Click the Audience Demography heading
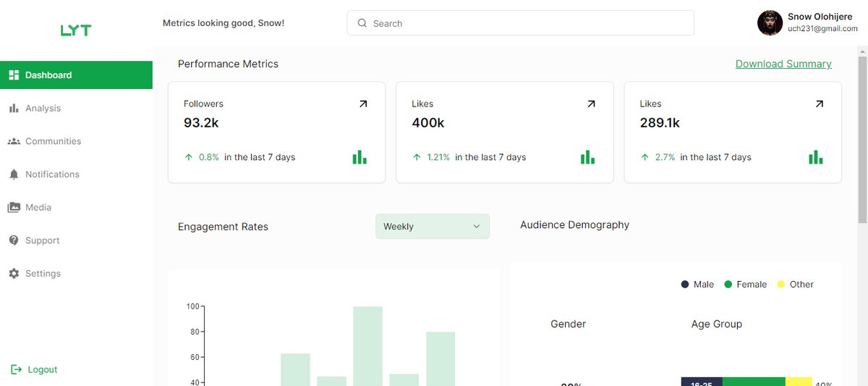Screen dimensions: 868x386 tap(575, 225)
